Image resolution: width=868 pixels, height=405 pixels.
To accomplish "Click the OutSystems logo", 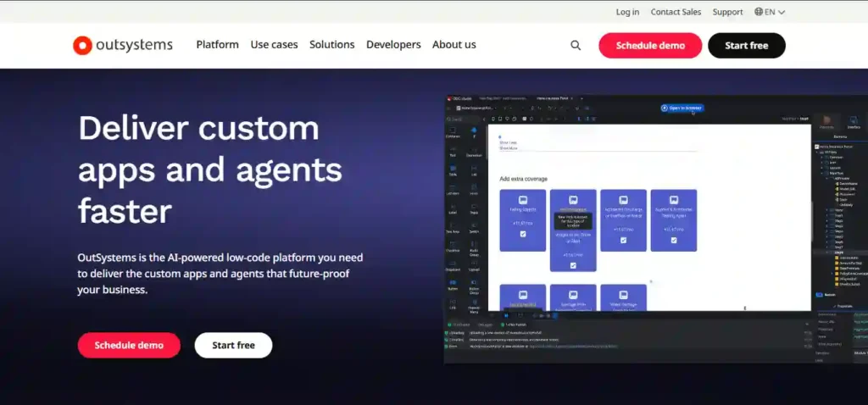I will [123, 46].
